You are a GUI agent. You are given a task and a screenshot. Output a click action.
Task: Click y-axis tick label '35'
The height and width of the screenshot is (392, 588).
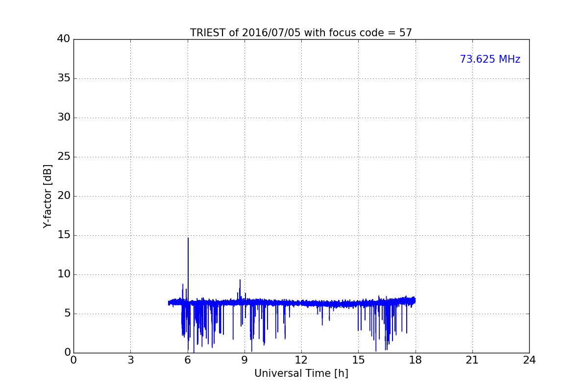tap(64, 78)
